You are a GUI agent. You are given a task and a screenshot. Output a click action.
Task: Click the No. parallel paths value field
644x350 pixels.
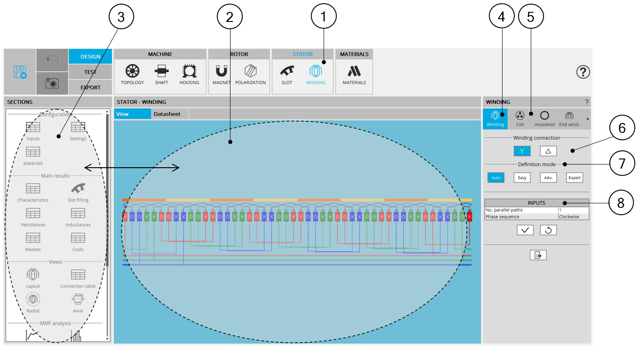point(573,210)
